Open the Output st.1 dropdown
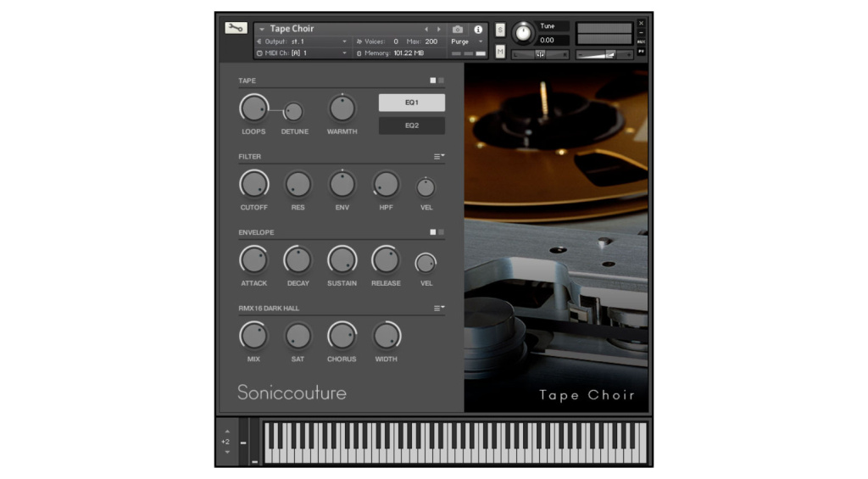This screenshot has height=479, width=868. pos(303,42)
